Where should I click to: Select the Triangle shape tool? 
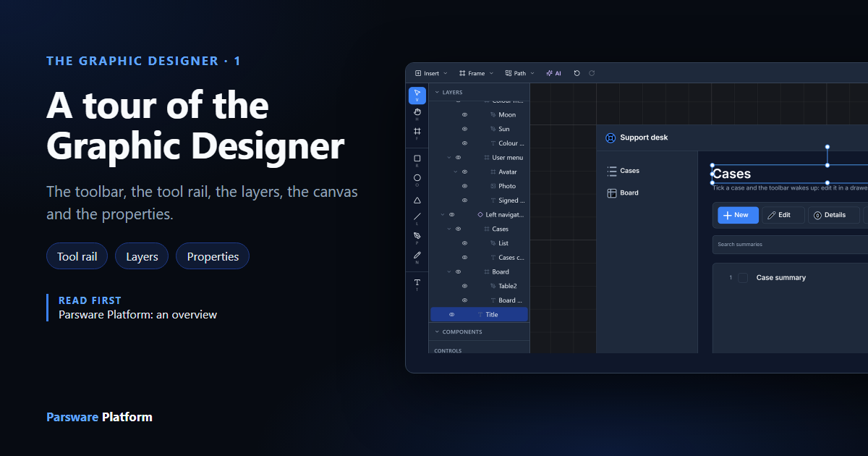(x=417, y=200)
